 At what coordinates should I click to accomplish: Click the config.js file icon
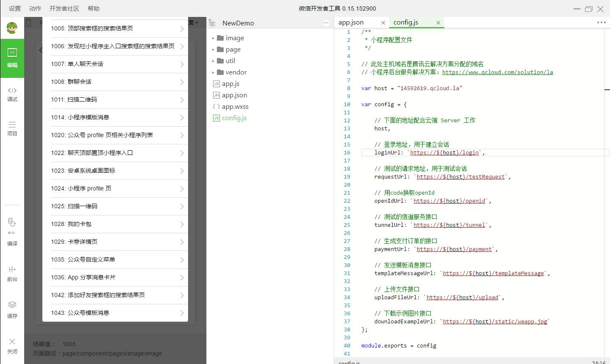216,118
